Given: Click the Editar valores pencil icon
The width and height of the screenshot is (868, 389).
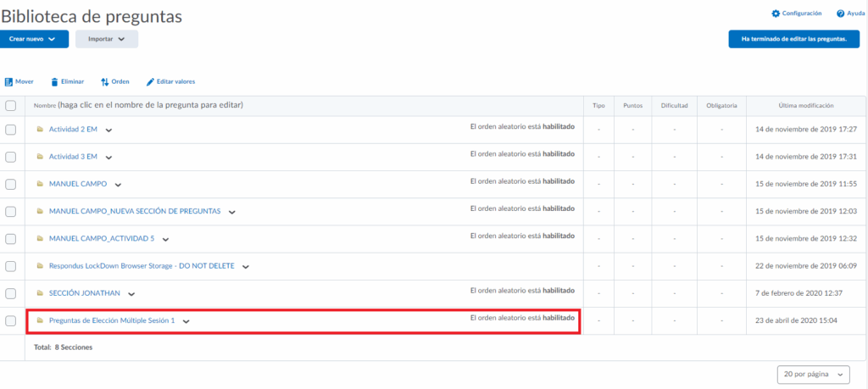Looking at the screenshot, I should pos(151,81).
